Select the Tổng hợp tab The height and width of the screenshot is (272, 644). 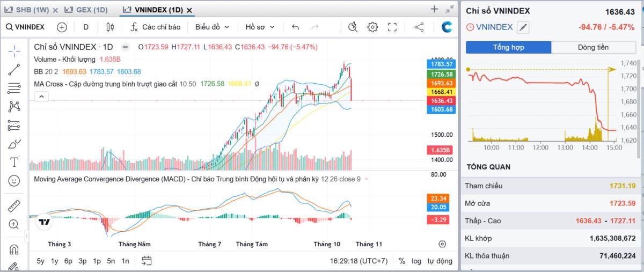(508, 47)
